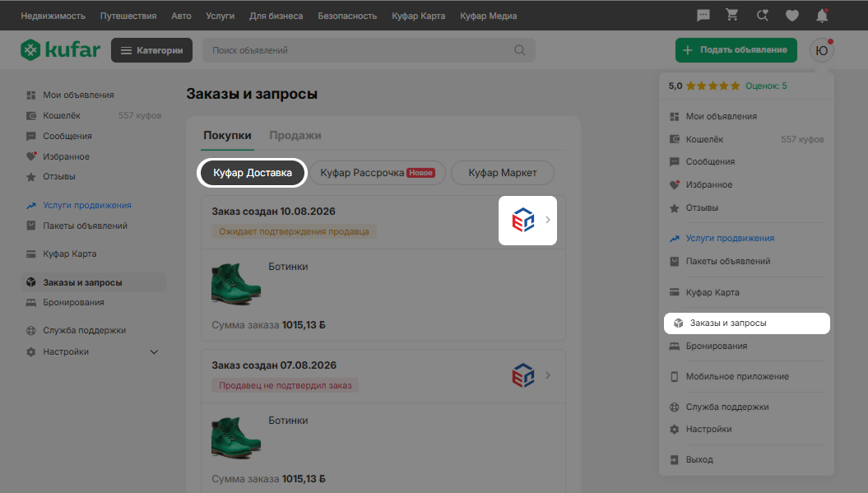868x493 pixels.
Task: Open Услуги in top menu
Action: point(220,16)
